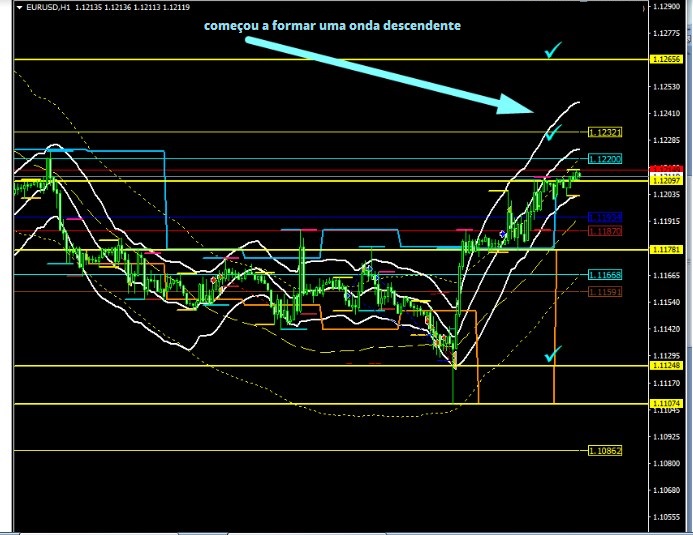The image size is (693, 535).
Task: Click the blue diamond marker on the candles
Action: point(502,234)
